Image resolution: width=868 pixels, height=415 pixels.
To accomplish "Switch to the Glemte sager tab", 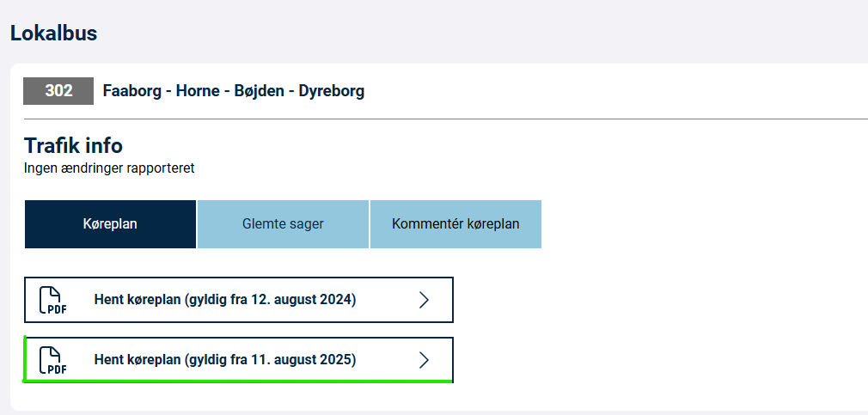I will click(x=283, y=224).
